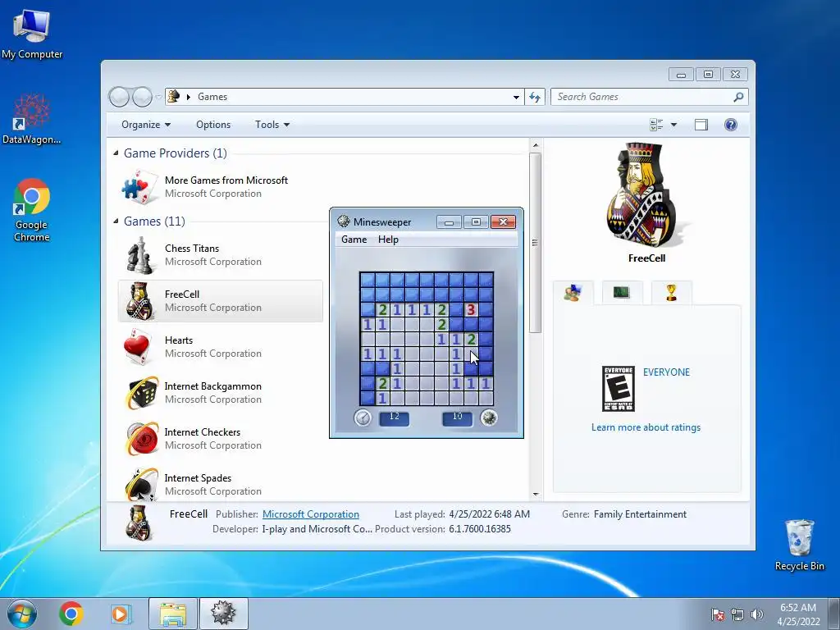Switch to the ratings tab in preview
The width and height of the screenshot is (840, 630).
pos(573,293)
